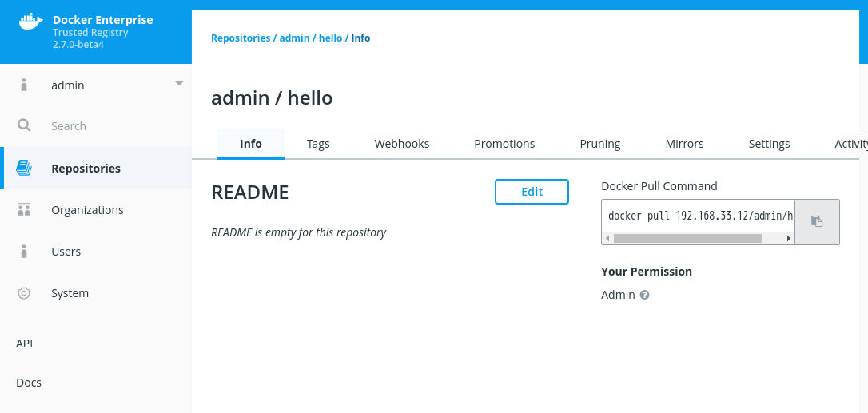868x413 pixels.
Task: Click the Repositories stack icon
Action: pos(24,168)
